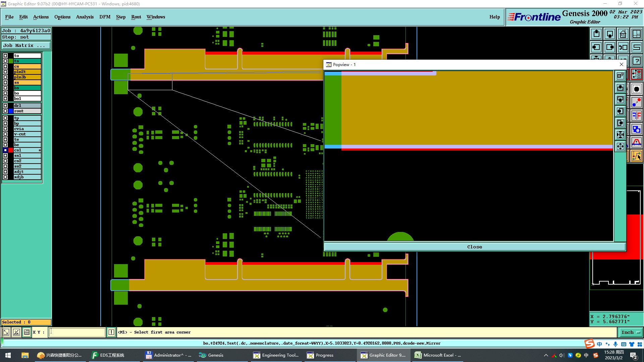Show hidden system tray icons chevron
The height and width of the screenshot is (362, 644).
pos(546,355)
